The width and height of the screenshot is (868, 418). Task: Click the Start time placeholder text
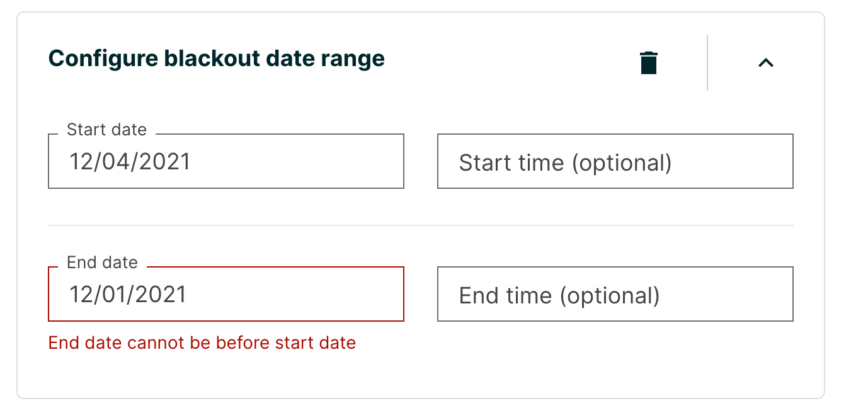(x=565, y=163)
